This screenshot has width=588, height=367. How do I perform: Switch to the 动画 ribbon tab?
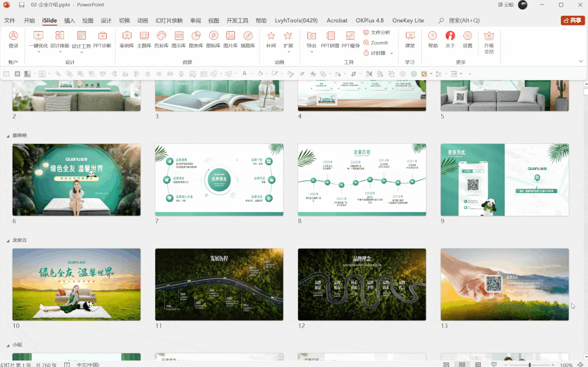[142, 21]
